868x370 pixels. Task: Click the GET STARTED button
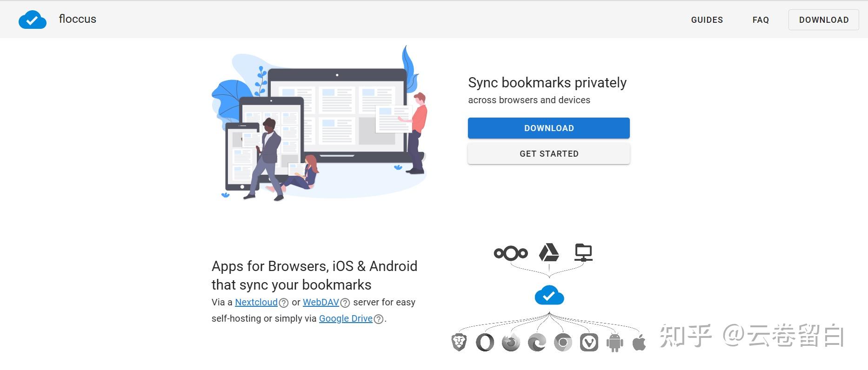(x=549, y=153)
